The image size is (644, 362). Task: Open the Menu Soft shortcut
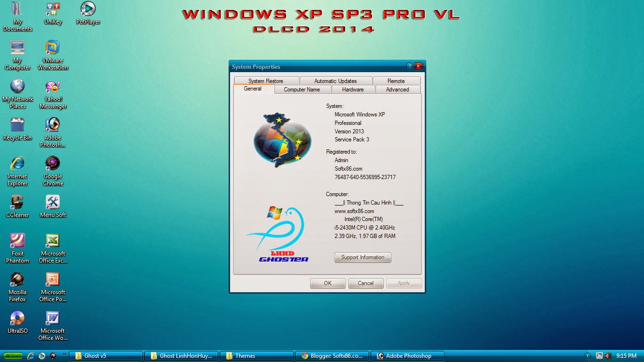point(53,206)
